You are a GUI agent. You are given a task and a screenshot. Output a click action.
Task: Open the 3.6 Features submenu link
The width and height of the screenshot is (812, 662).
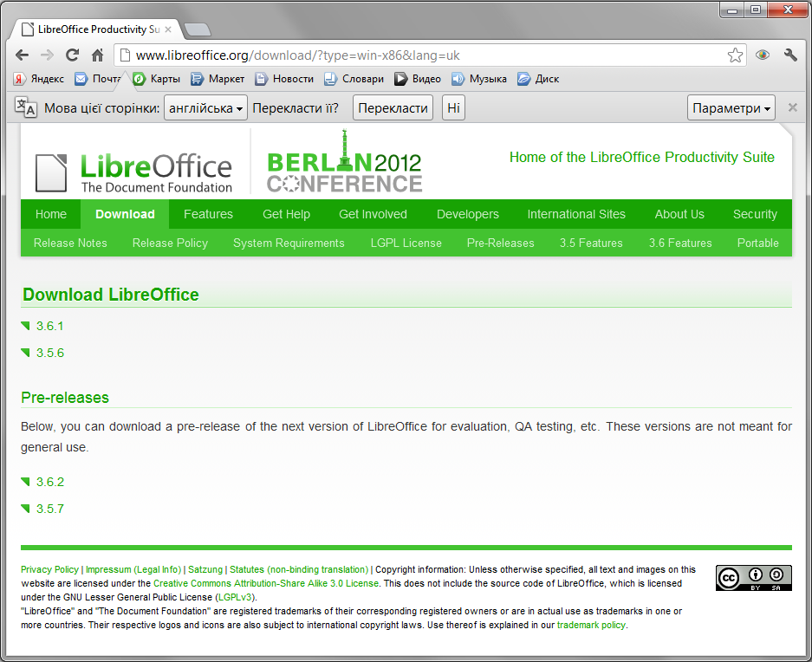(680, 243)
